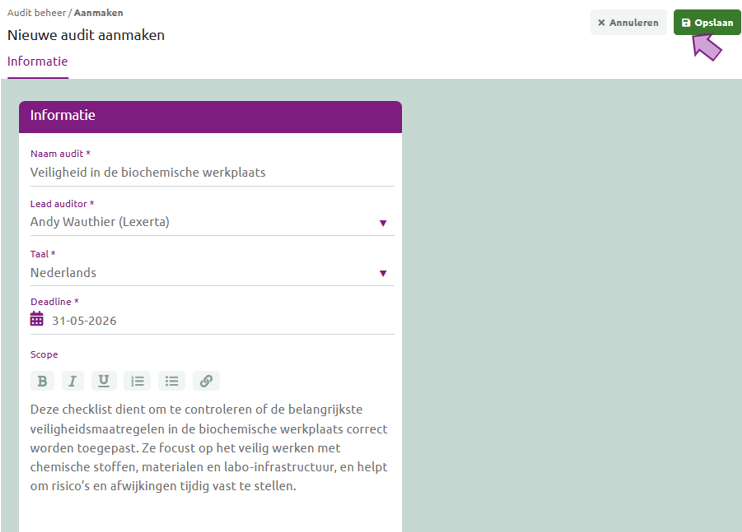Viewport: 742px width, 532px height.
Task: Go to Audit beheer breadcrumb
Action: [x=36, y=13]
